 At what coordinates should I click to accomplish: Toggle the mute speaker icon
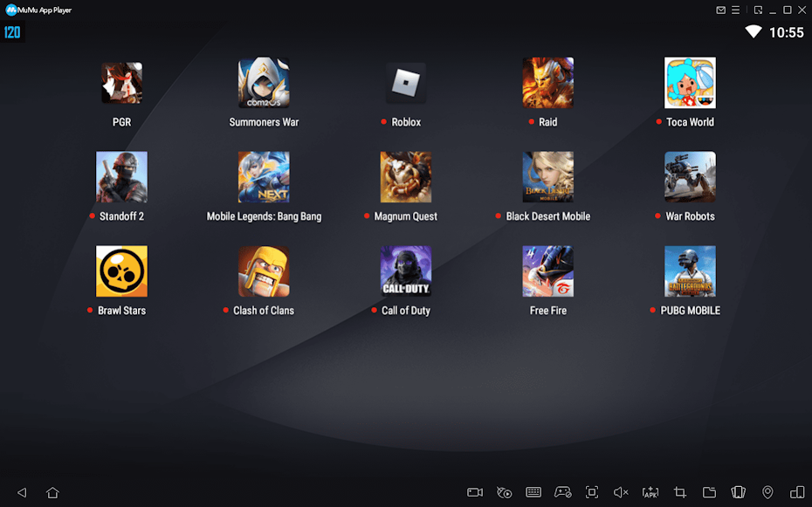click(621, 492)
